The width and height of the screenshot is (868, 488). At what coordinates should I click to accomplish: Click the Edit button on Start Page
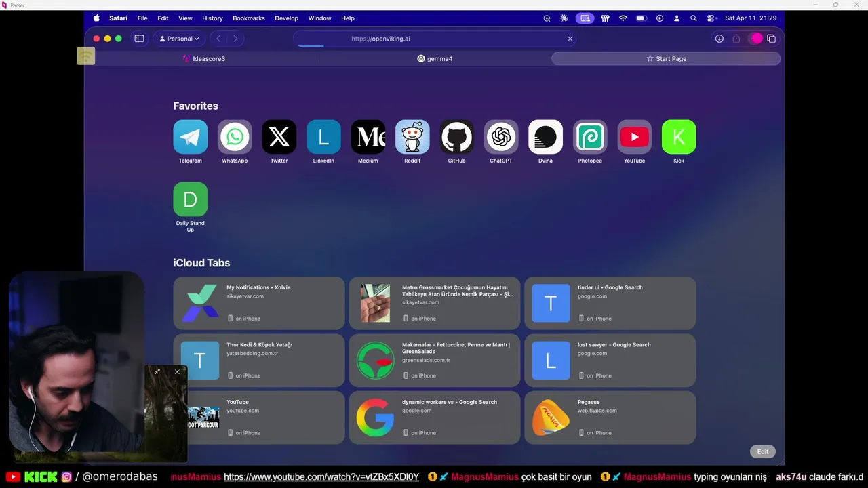tap(763, 451)
